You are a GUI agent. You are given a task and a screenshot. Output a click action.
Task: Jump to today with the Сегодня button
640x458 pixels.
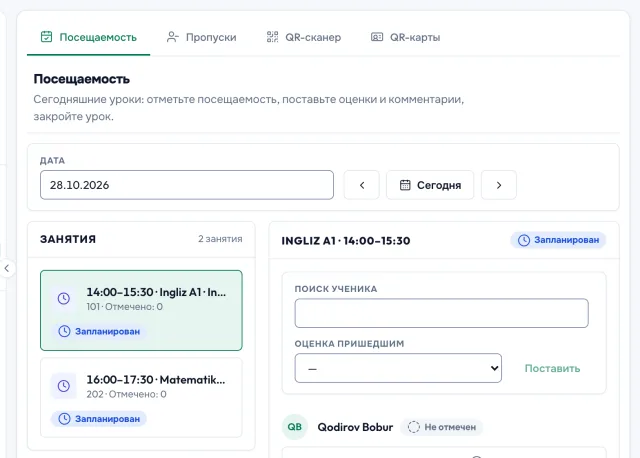click(430, 185)
